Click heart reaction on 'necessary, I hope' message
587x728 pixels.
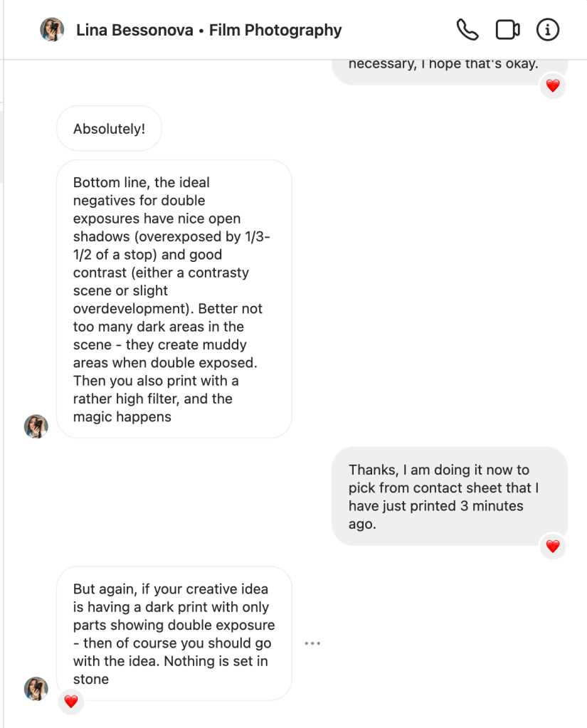point(553,86)
